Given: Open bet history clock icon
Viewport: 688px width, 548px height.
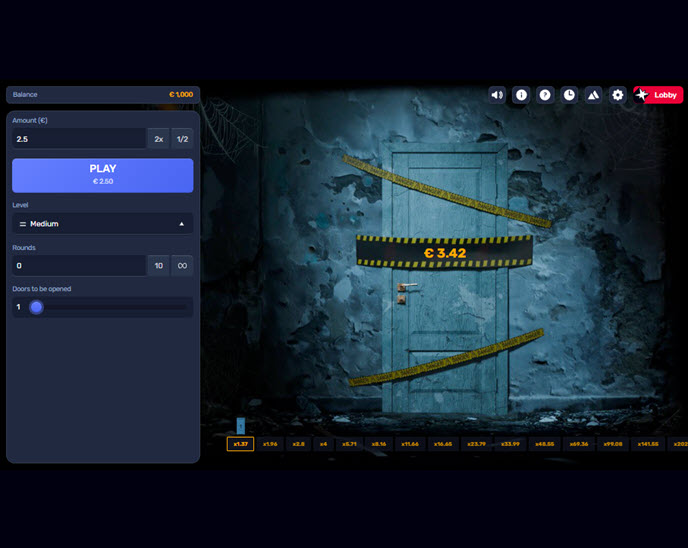Looking at the screenshot, I should pyautogui.click(x=569, y=95).
